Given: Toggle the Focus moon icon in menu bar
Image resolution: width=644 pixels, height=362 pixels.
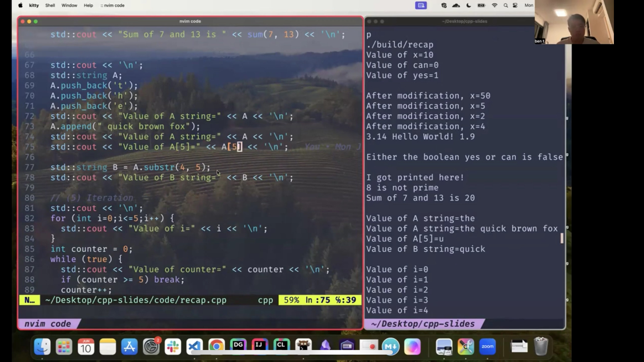Looking at the screenshot, I should point(468,5).
